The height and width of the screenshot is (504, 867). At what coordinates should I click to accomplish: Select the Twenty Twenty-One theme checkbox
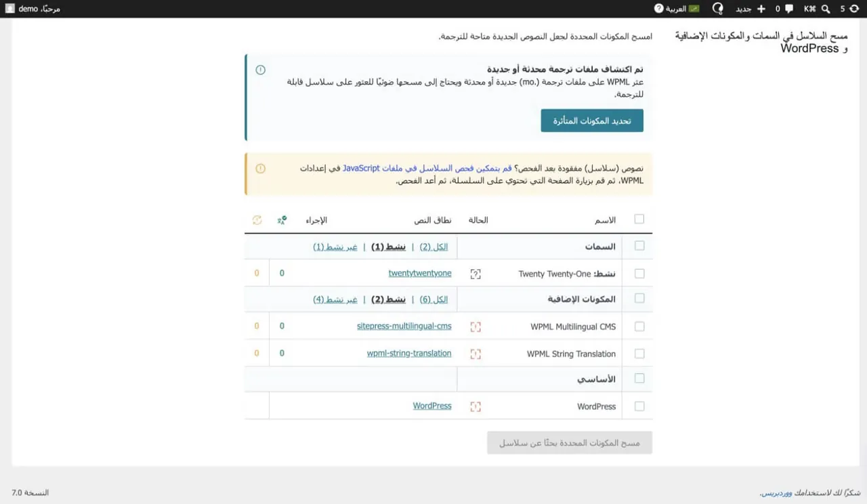[x=639, y=274]
